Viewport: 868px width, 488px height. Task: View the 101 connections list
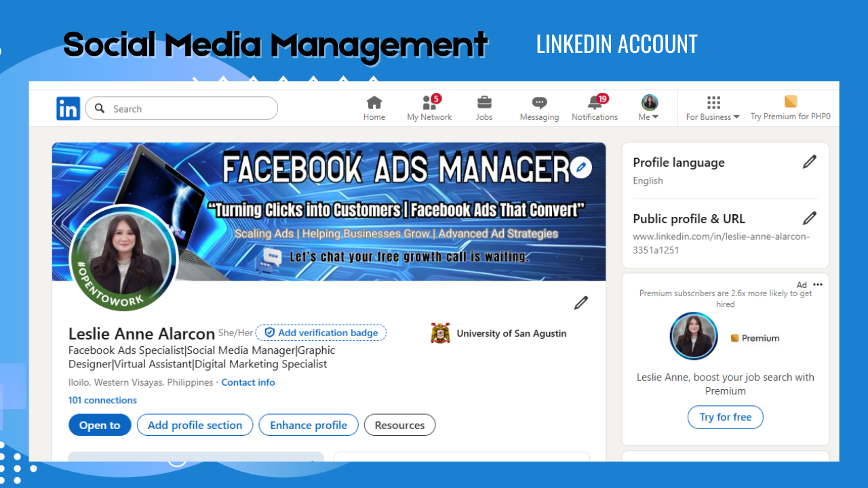pyautogui.click(x=102, y=400)
